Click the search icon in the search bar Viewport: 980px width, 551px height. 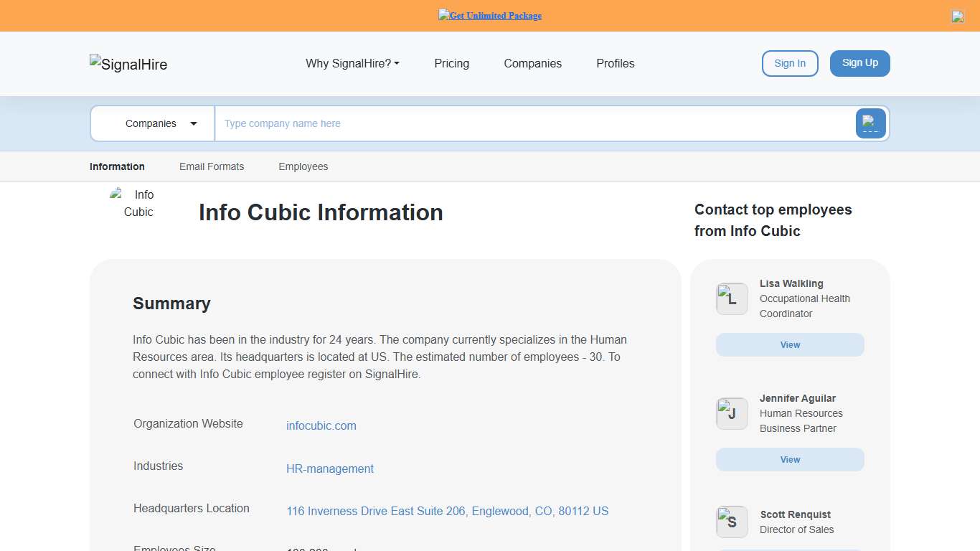click(x=870, y=123)
